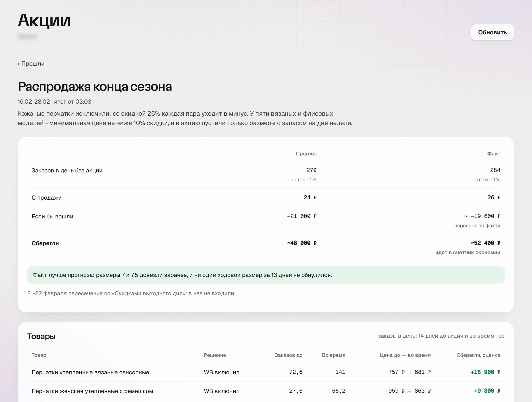Click WB включил in the сенсорные row
The width and height of the screenshot is (532, 402).
pos(222,372)
